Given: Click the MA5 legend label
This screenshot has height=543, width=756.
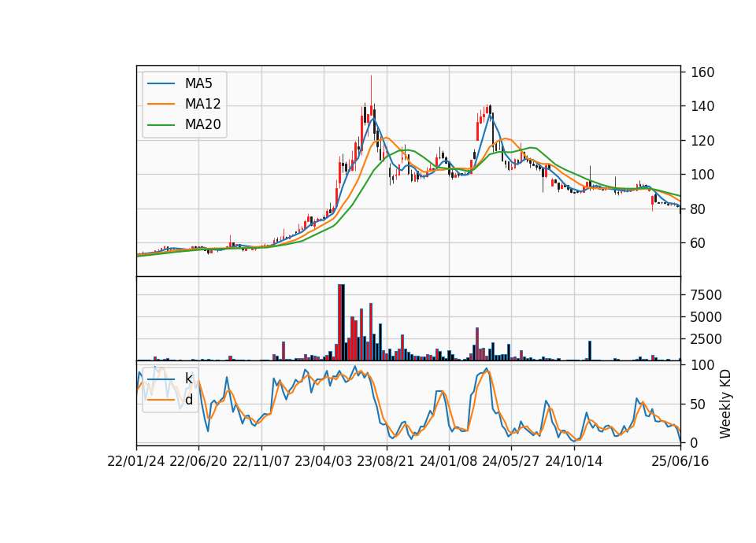Looking at the screenshot, I should (198, 83).
